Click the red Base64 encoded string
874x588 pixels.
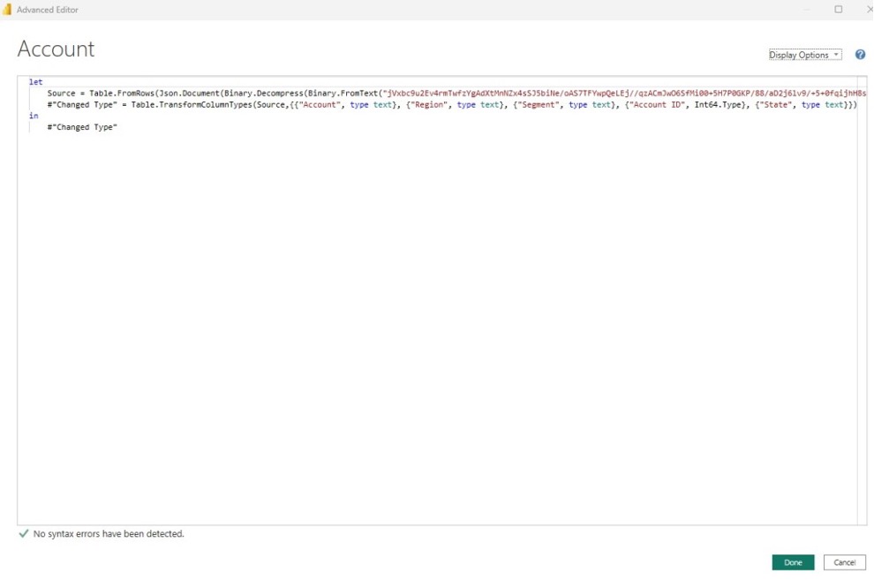coord(624,93)
